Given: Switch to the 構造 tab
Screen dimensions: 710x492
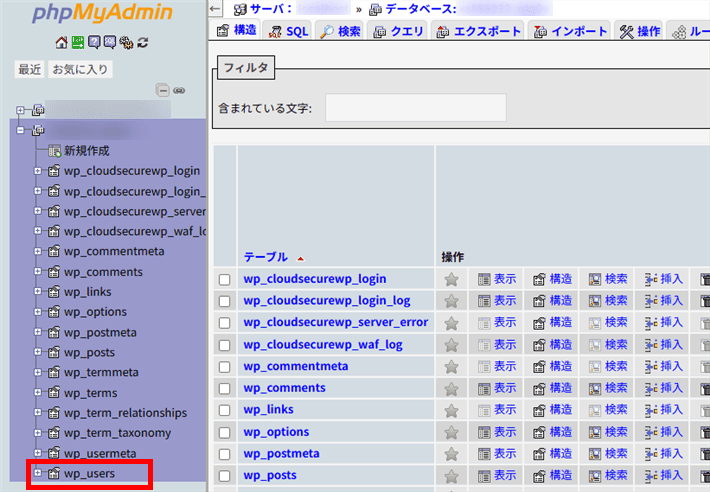Looking at the screenshot, I should (x=236, y=30).
